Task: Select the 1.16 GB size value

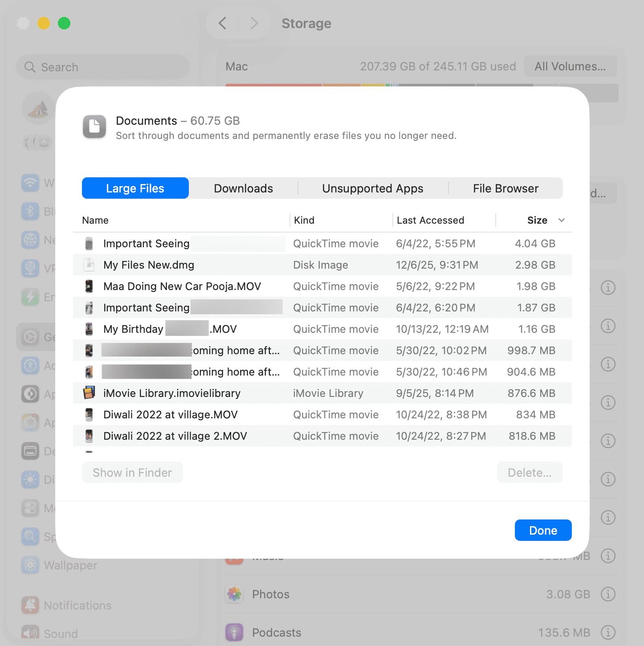Action: pyautogui.click(x=537, y=329)
